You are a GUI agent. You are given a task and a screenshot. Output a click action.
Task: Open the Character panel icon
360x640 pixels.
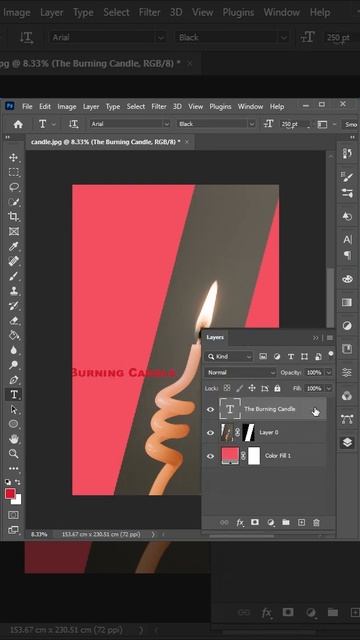347,240
